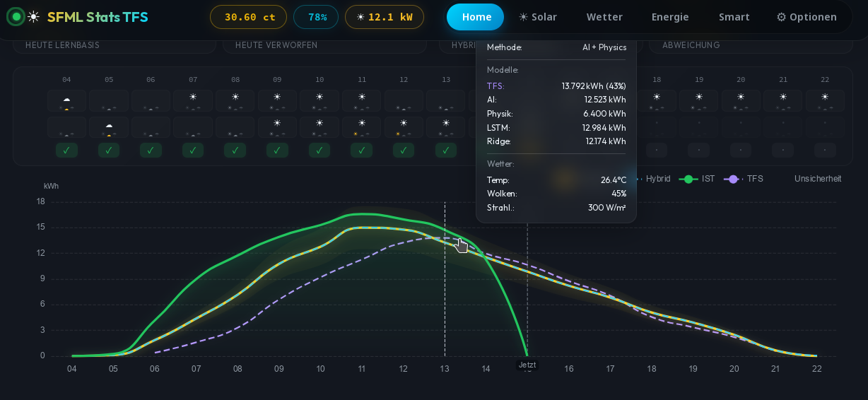Click the sunny weather icon under hour 07

[193, 97]
